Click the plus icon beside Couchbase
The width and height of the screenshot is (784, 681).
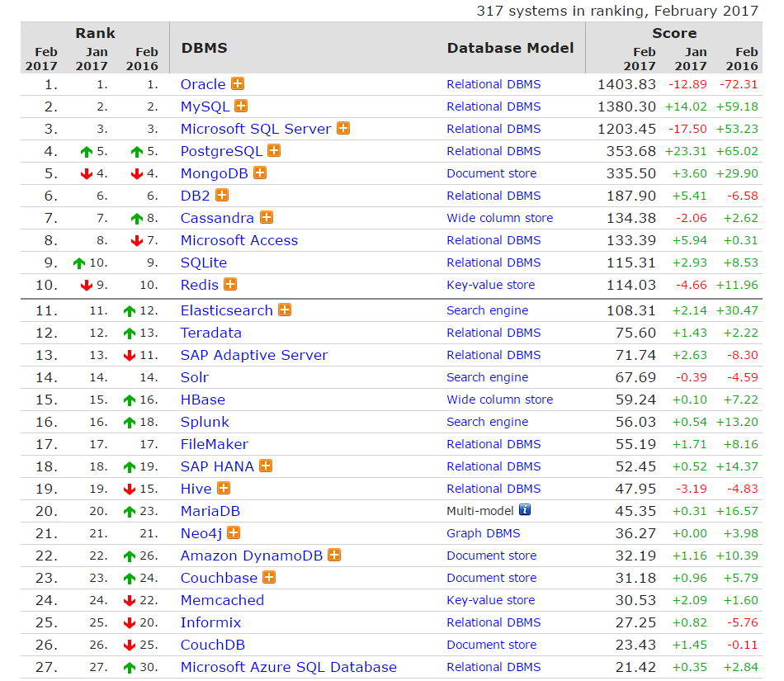270,577
